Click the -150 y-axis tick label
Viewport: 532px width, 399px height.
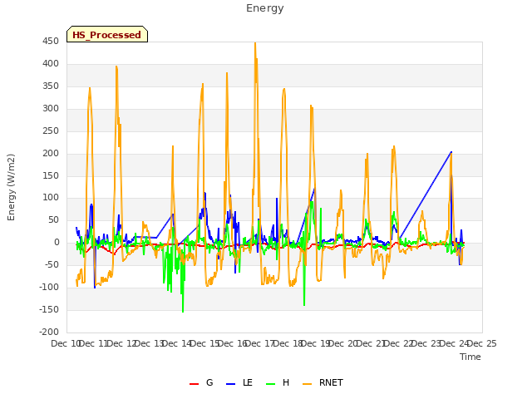tap(49, 309)
